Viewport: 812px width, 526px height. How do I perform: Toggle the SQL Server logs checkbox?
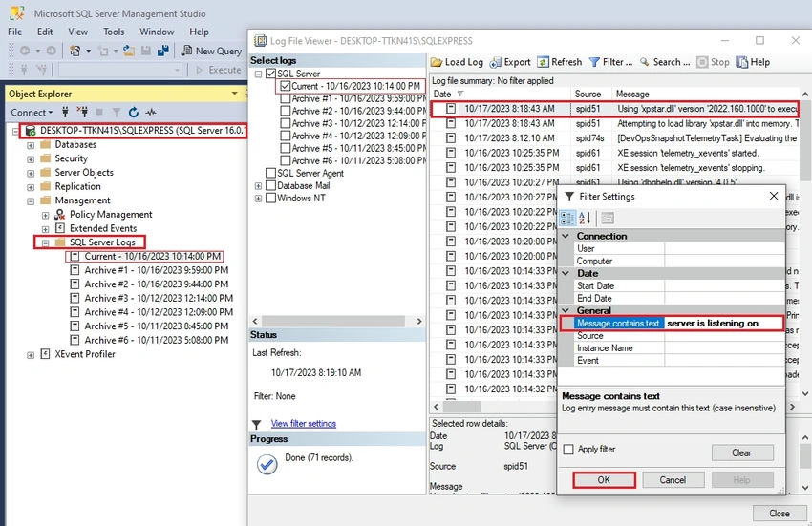[271, 74]
